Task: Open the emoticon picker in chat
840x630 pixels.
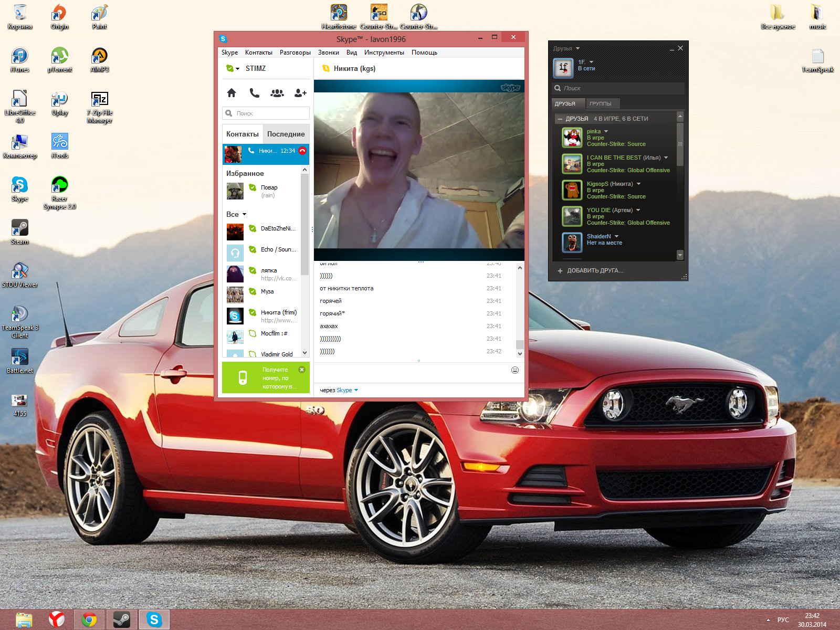Action: point(515,370)
